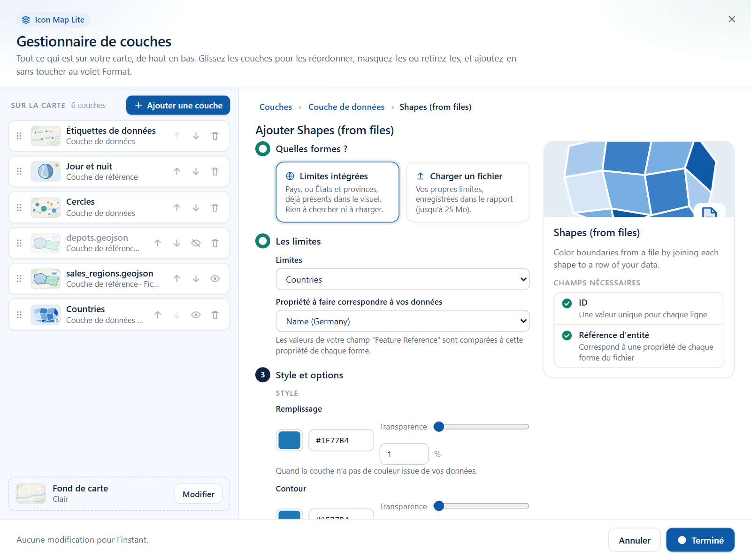Open the Contour color swatch
This screenshot has height=560, width=751.
[290, 514]
